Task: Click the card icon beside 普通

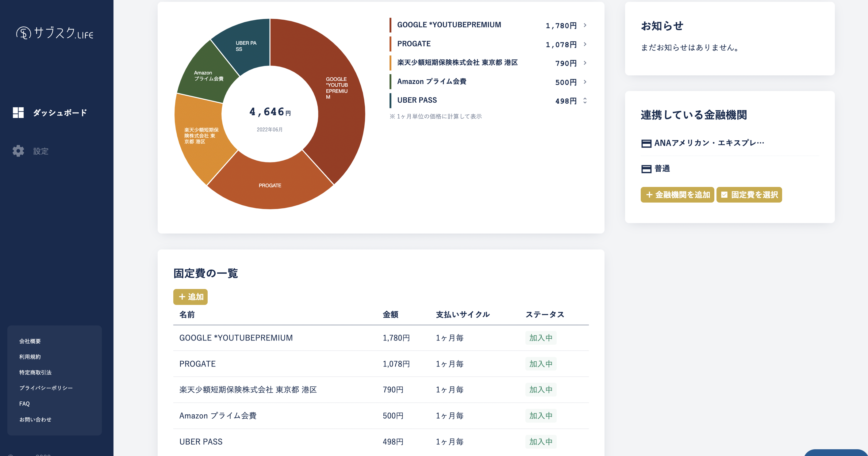Action: 646,169
